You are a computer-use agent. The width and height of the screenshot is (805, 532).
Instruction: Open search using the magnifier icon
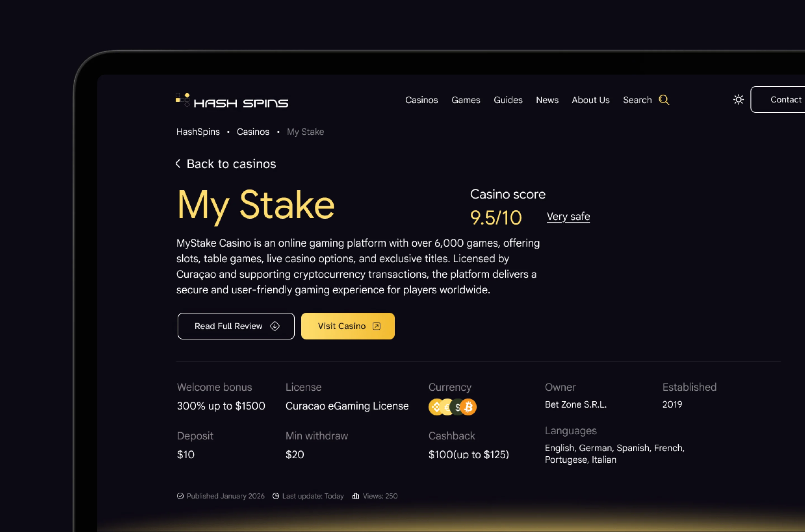(x=664, y=100)
